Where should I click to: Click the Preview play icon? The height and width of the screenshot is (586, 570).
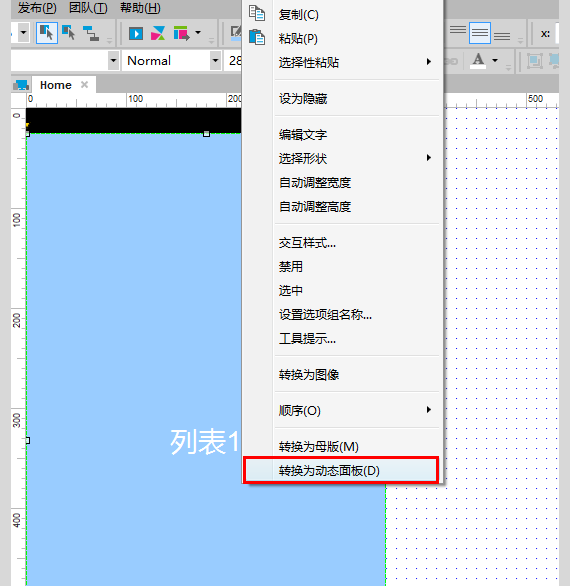click(136, 34)
